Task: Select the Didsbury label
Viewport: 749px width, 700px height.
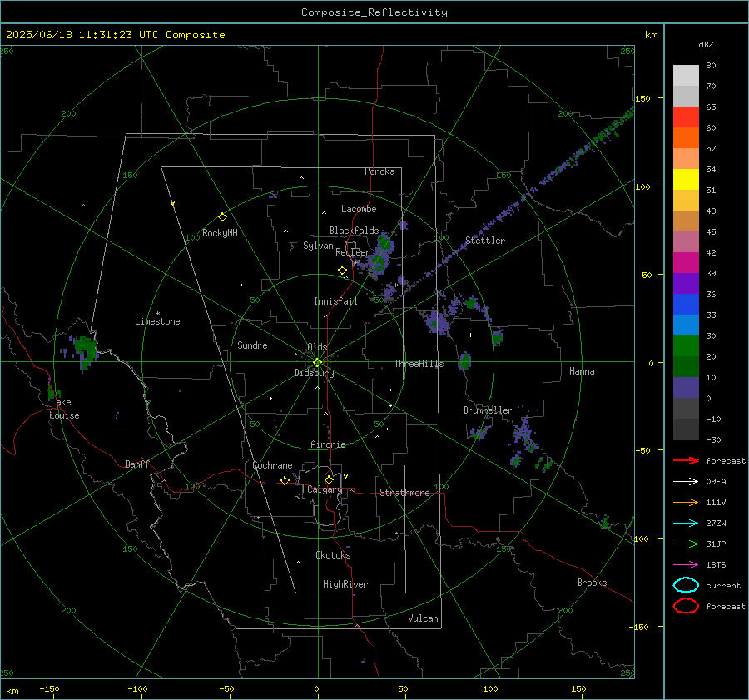Action: coord(314,373)
